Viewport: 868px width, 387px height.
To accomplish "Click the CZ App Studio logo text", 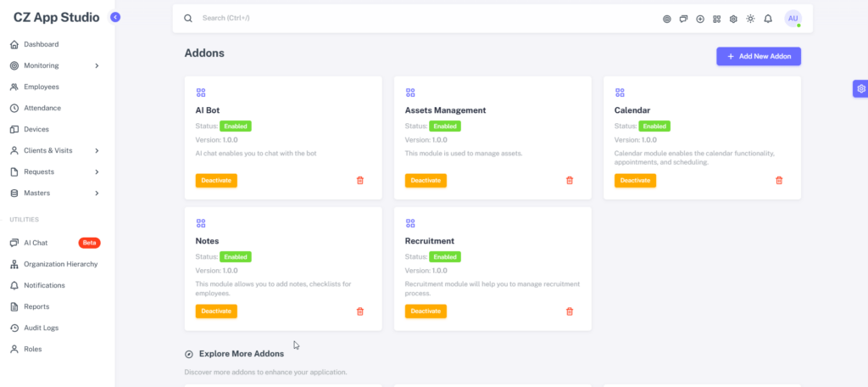I will click(x=57, y=18).
